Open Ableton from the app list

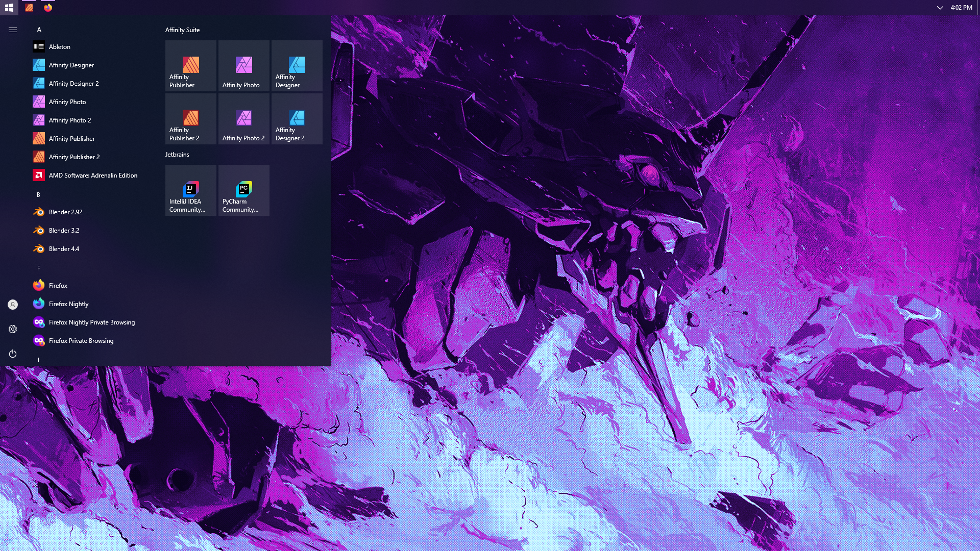(x=59, y=46)
